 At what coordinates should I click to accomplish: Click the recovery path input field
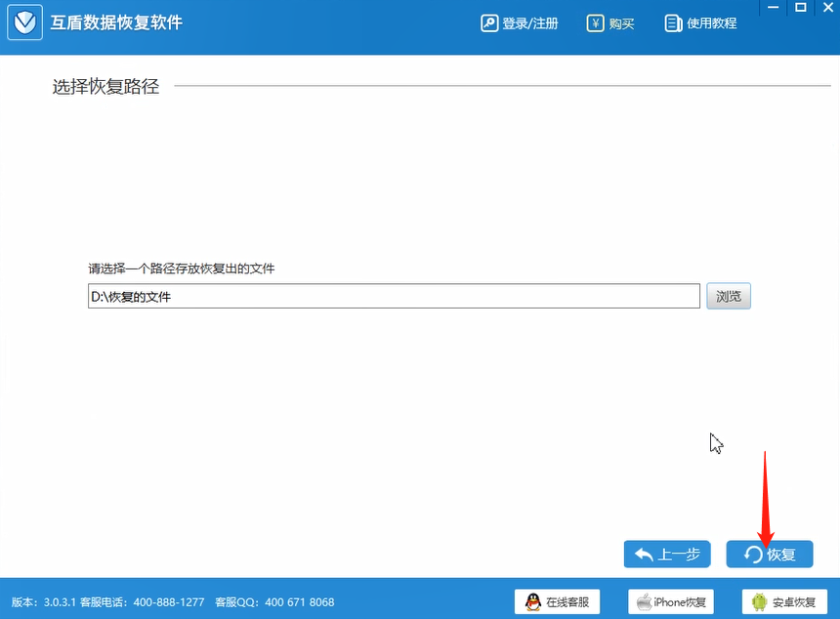[x=391, y=295]
